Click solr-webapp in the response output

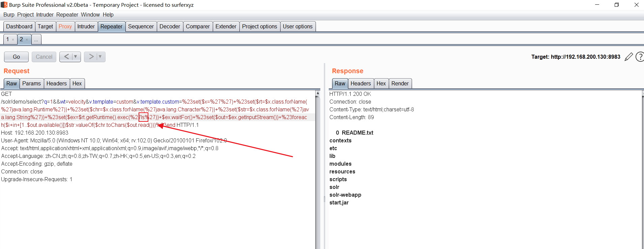pyautogui.click(x=345, y=195)
